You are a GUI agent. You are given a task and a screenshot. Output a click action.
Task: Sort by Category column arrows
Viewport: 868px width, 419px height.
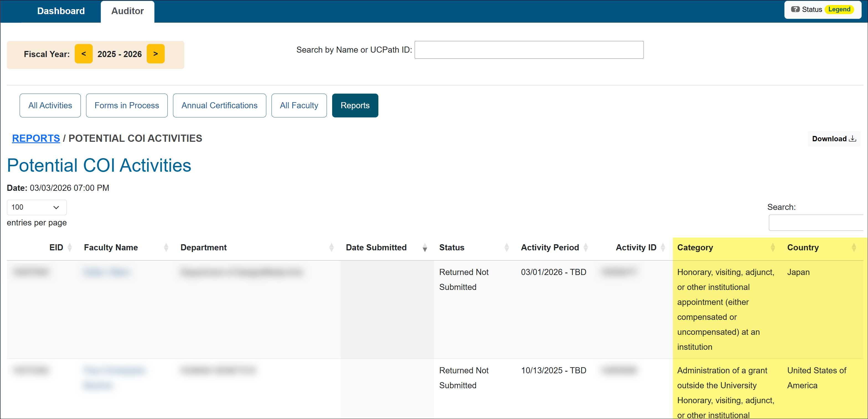click(773, 247)
